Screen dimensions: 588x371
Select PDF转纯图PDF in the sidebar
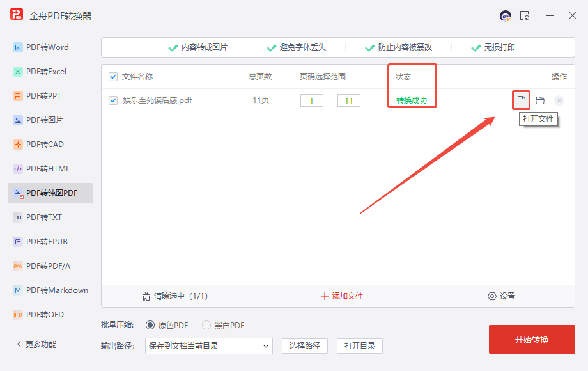coord(50,193)
